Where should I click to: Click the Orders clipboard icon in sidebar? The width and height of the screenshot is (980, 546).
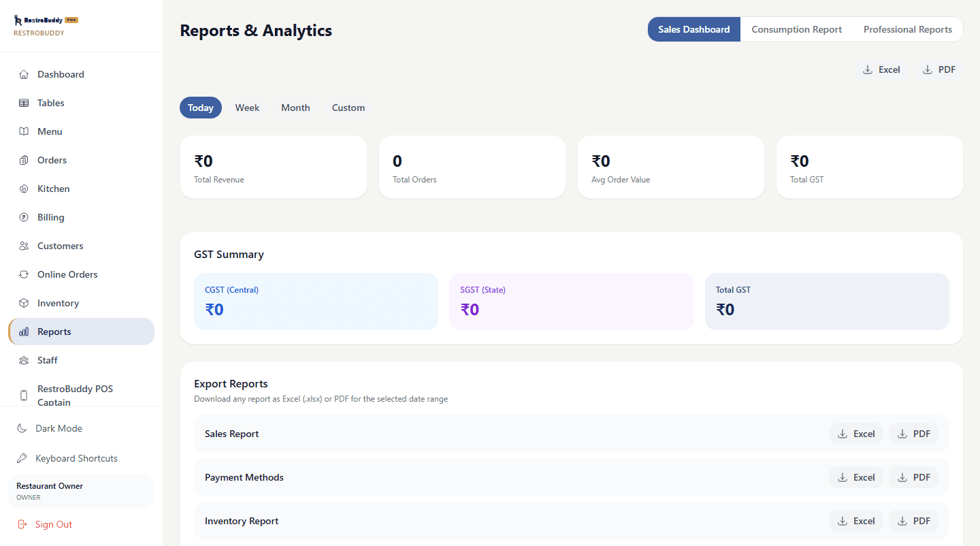24,160
